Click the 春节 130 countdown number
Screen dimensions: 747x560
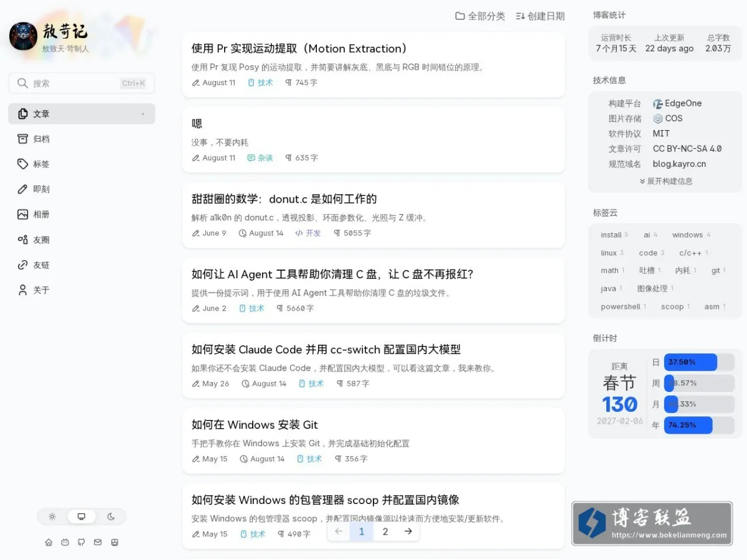pyautogui.click(x=619, y=404)
